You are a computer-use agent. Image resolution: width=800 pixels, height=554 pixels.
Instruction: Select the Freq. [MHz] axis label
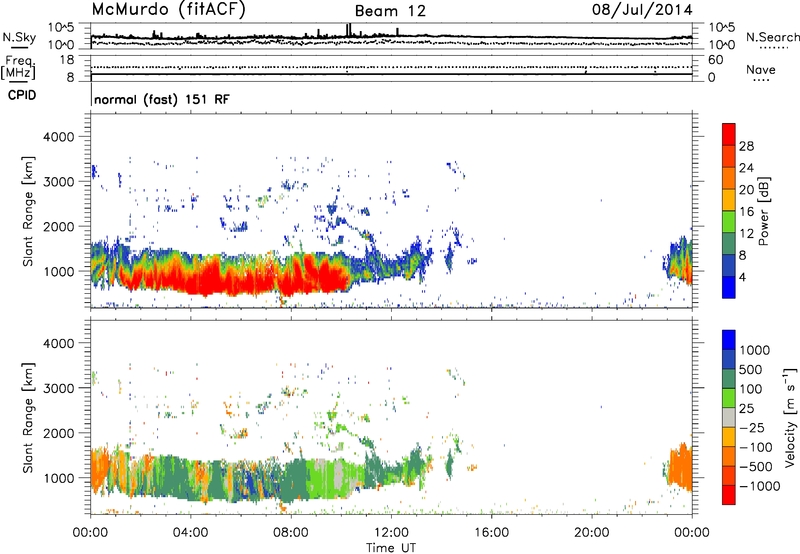tap(18, 68)
